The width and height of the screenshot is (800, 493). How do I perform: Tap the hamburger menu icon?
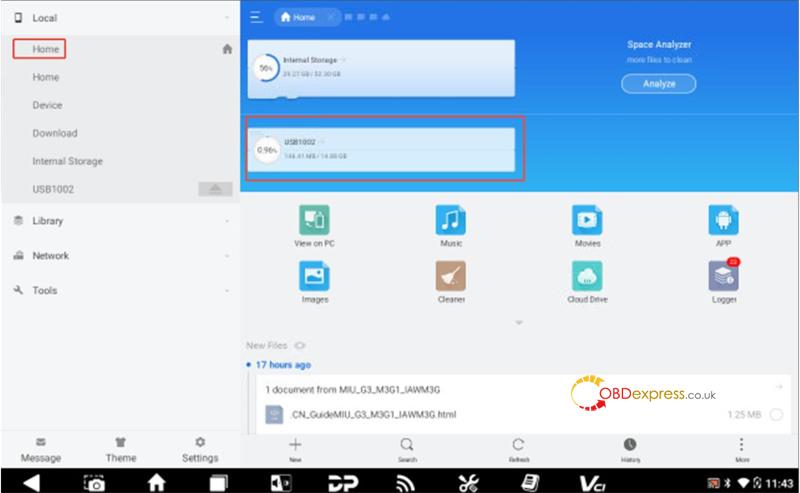pos(256,17)
